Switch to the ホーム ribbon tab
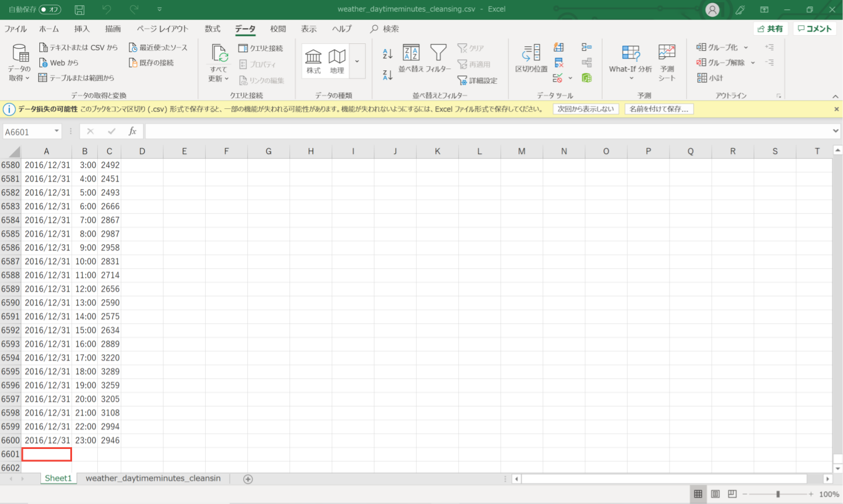The height and width of the screenshot is (504, 843). click(49, 29)
